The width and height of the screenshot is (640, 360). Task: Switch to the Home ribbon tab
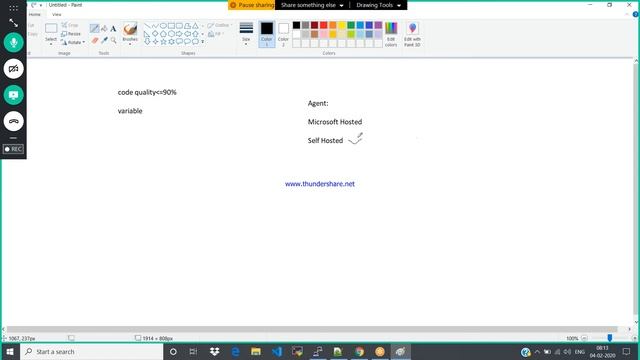pyautogui.click(x=35, y=14)
